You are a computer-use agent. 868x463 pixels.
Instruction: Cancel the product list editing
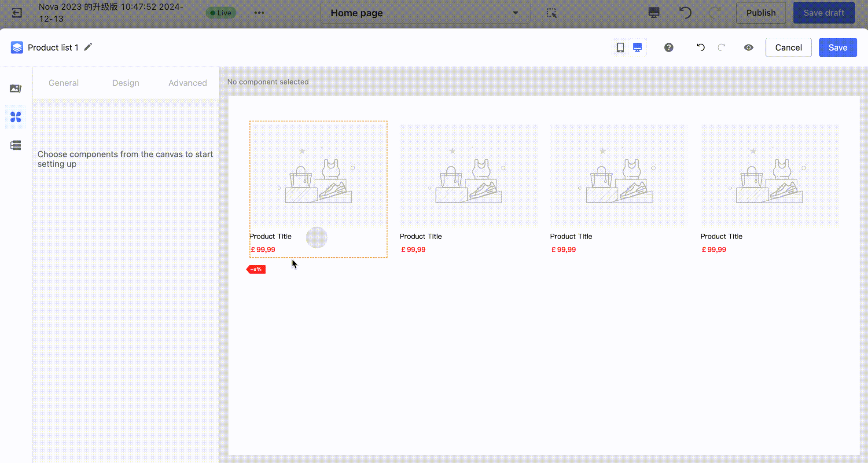click(x=788, y=48)
